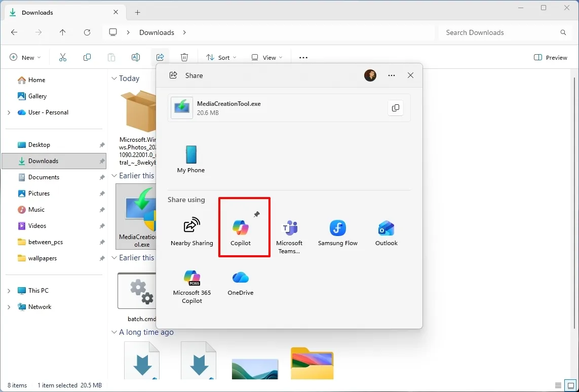Click the Rename icon in toolbar

pos(136,58)
